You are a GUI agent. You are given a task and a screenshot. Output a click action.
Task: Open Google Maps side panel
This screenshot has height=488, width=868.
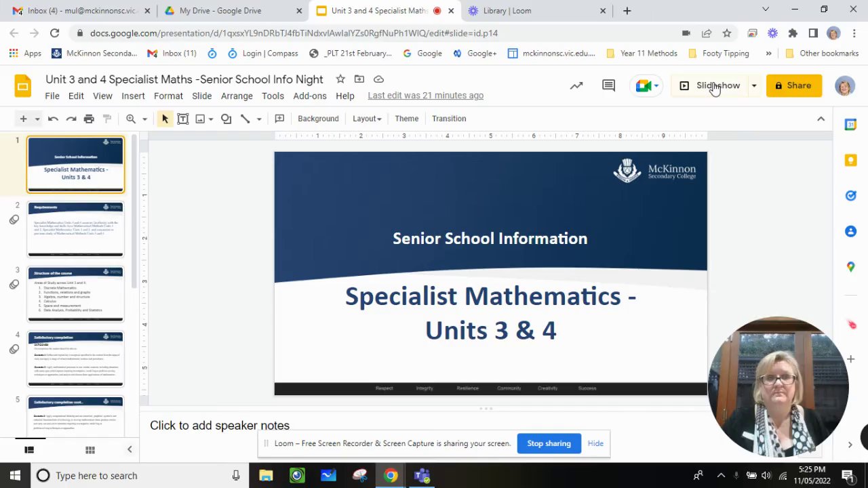pos(850,267)
